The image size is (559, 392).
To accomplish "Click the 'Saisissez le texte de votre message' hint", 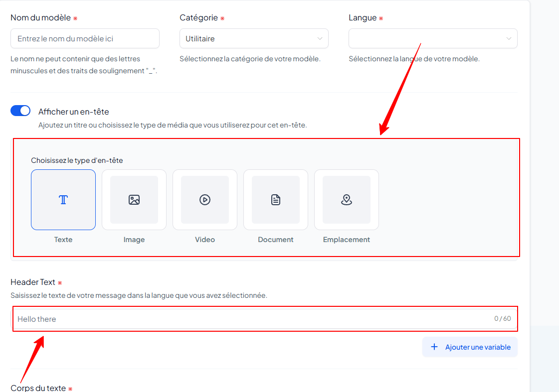I will (139, 295).
